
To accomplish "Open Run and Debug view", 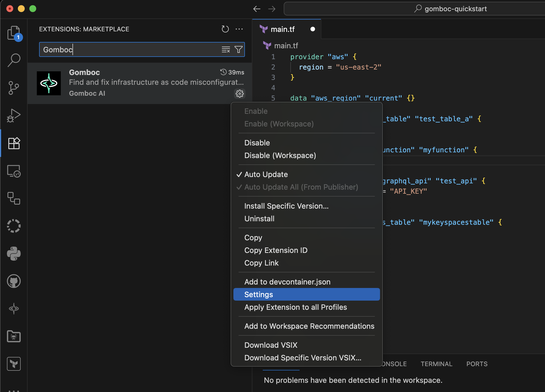I will pyautogui.click(x=14, y=116).
